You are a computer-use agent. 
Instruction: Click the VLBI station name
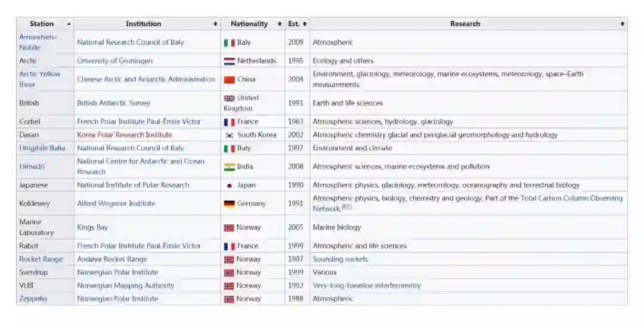(26, 286)
